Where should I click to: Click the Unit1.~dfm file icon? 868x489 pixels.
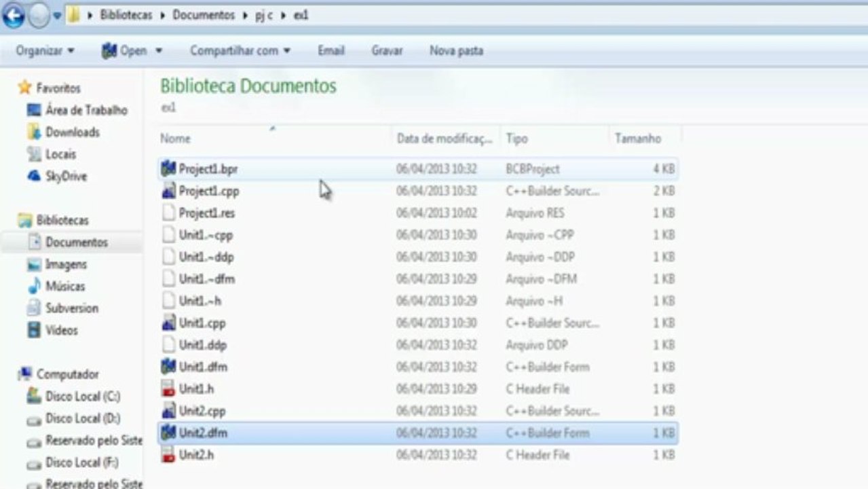pos(168,278)
